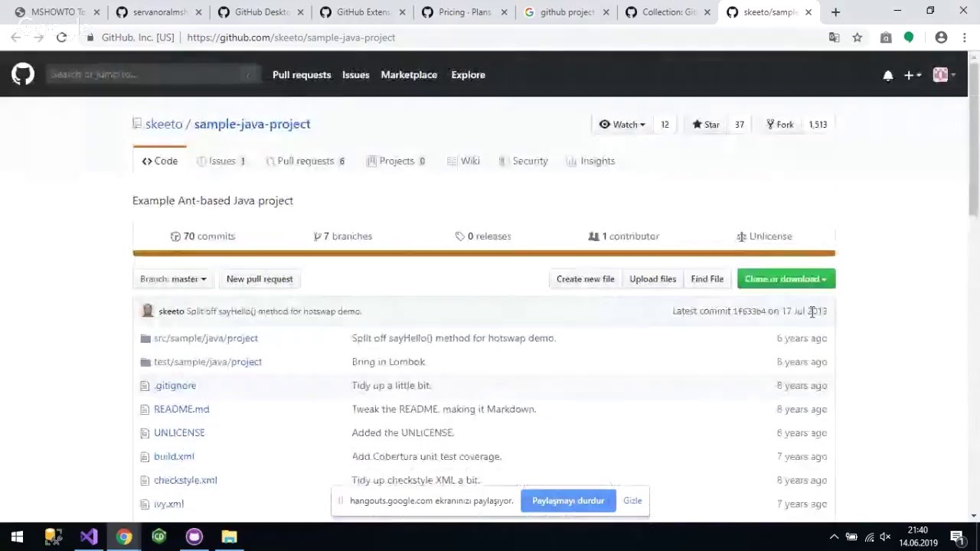Screen dimensions: 980x551
Task: Click Create new file button
Action: [585, 279]
